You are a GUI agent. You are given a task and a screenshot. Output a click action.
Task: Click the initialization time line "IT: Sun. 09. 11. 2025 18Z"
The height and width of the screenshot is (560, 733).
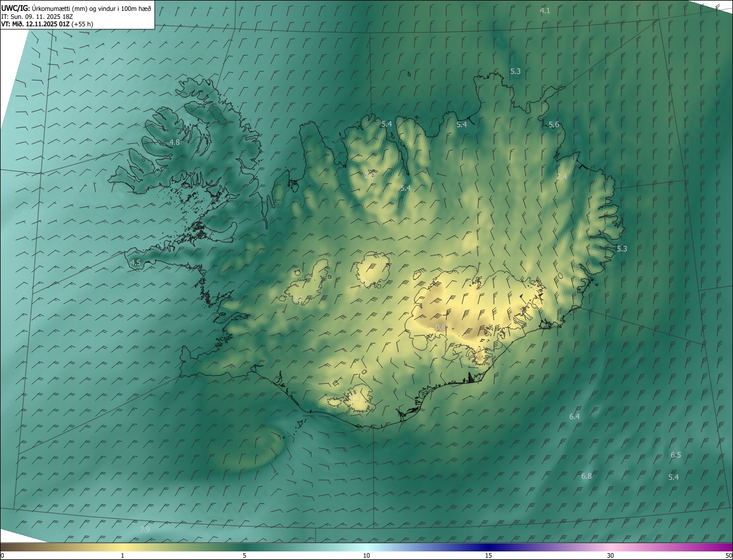click(x=37, y=17)
